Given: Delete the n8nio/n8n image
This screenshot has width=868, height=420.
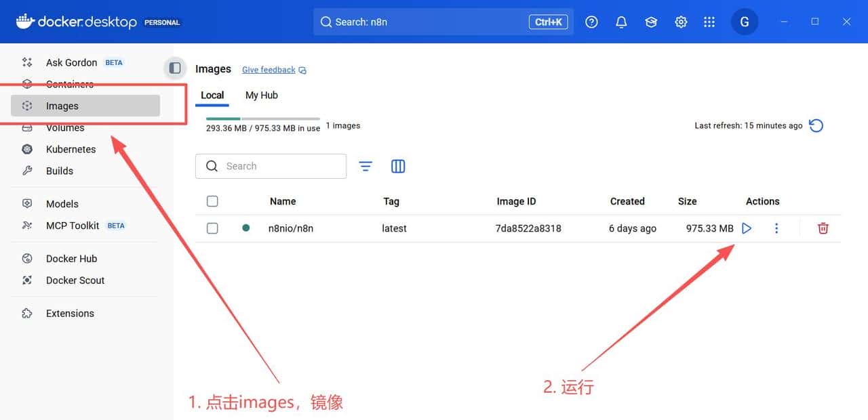Looking at the screenshot, I should [823, 228].
